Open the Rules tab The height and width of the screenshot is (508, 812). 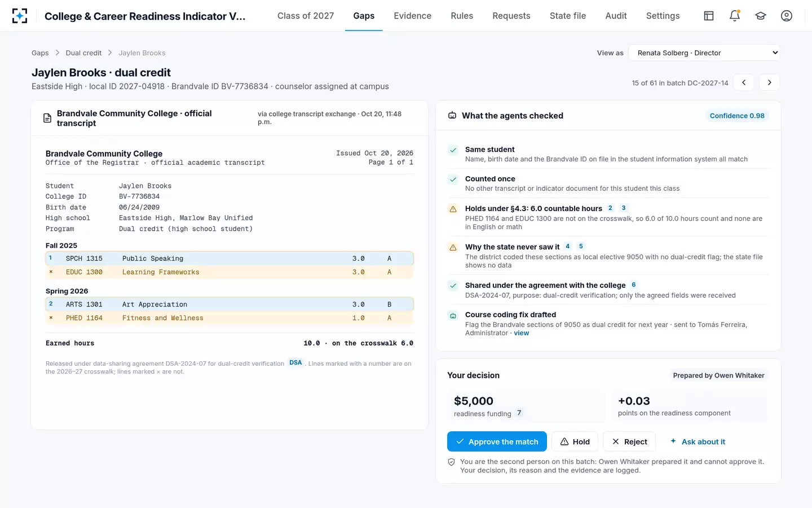pos(462,16)
